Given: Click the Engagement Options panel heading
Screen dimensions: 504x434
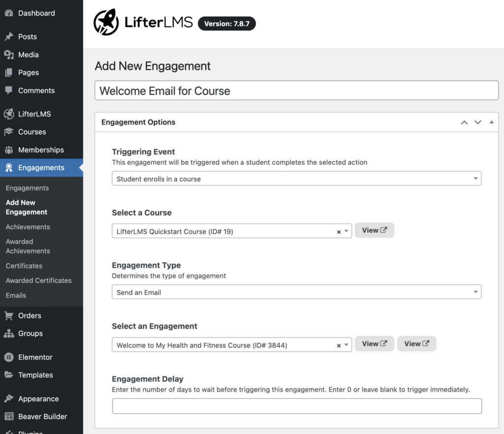Looking at the screenshot, I should click(x=138, y=122).
